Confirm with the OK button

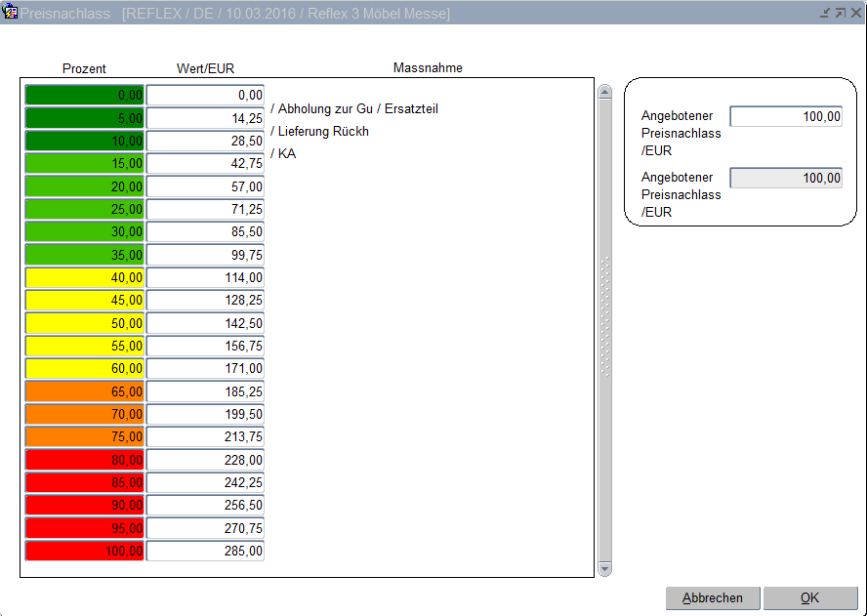(809, 598)
